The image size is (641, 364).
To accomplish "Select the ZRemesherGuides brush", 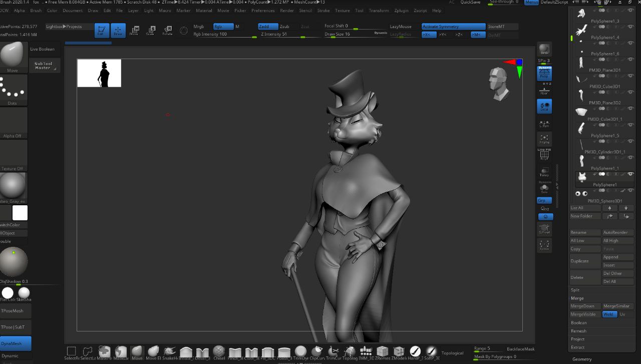I will tap(383, 352).
